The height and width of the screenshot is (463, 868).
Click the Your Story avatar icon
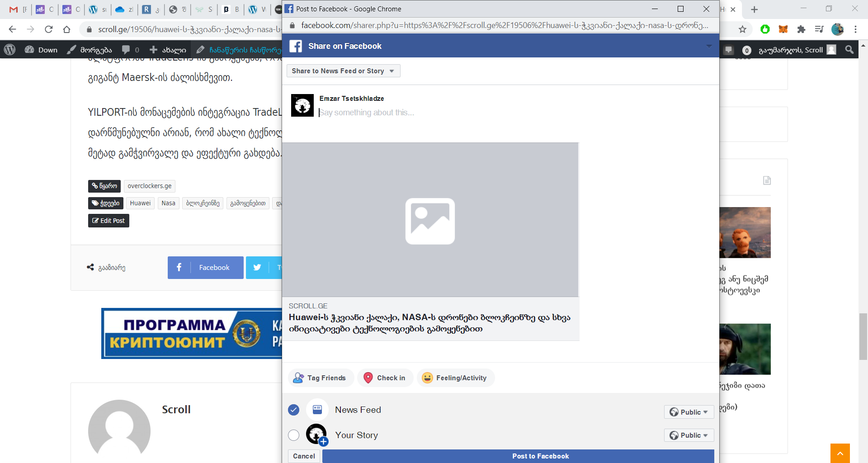coord(316,435)
